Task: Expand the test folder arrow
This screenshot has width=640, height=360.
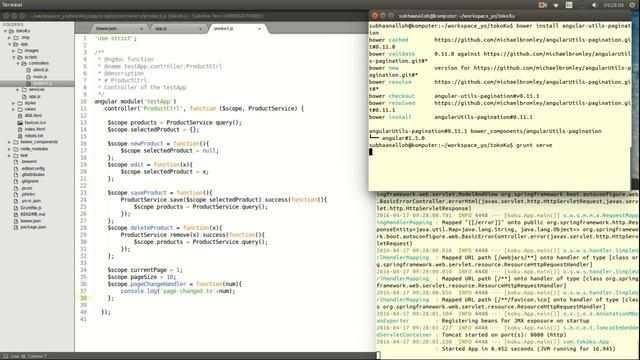Action: [x=9, y=156]
